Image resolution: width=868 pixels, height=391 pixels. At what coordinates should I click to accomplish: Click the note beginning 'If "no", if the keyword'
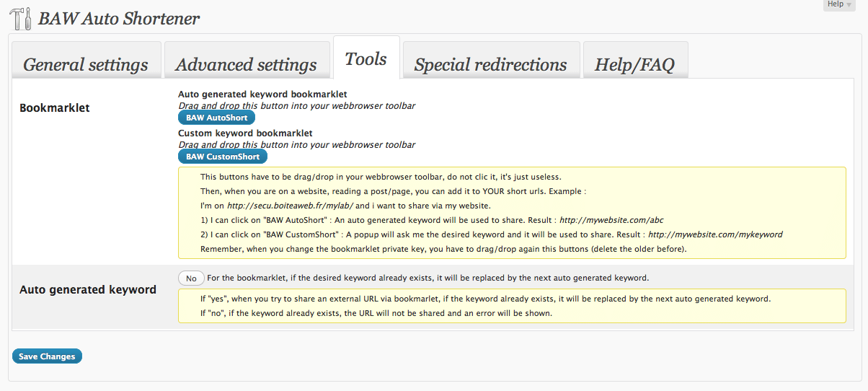[x=376, y=313]
